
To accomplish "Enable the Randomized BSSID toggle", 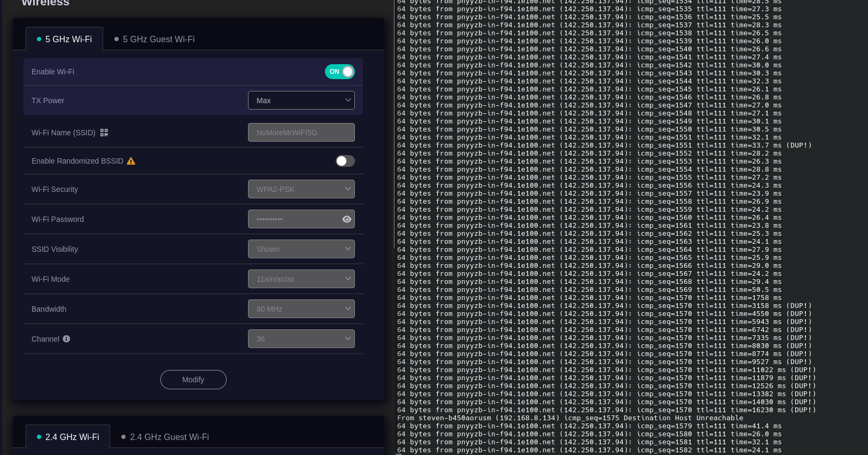I will pos(345,161).
